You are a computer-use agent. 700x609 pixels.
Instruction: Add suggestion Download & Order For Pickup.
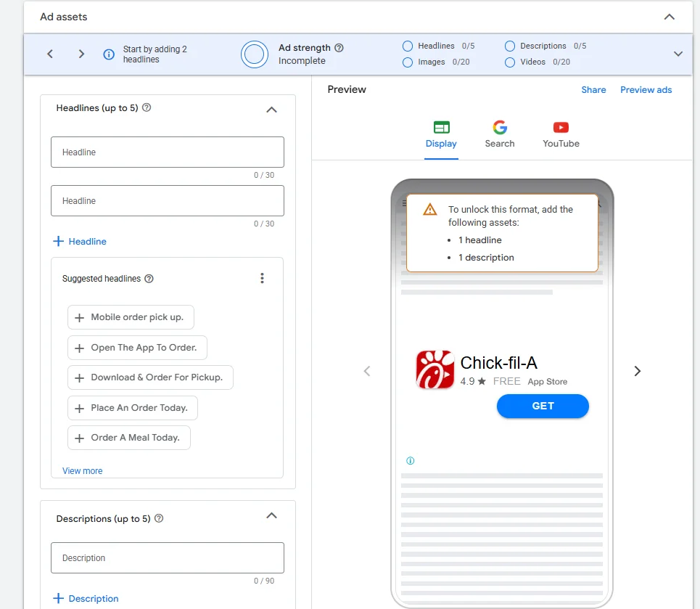pyautogui.click(x=150, y=377)
